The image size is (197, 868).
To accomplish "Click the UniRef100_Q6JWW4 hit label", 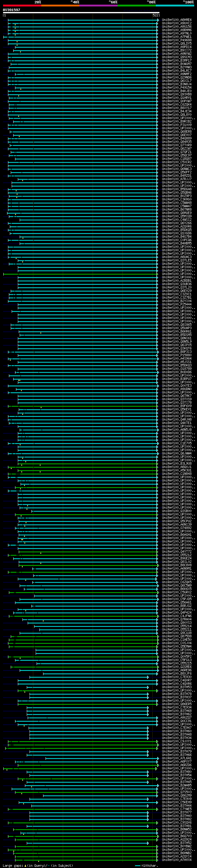I will coord(177,453).
